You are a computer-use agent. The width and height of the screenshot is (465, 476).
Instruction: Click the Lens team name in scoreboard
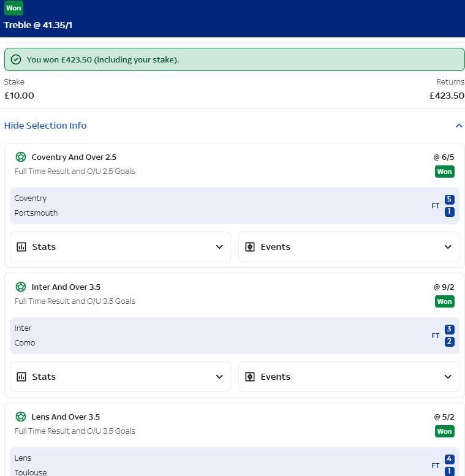click(x=23, y=458)
